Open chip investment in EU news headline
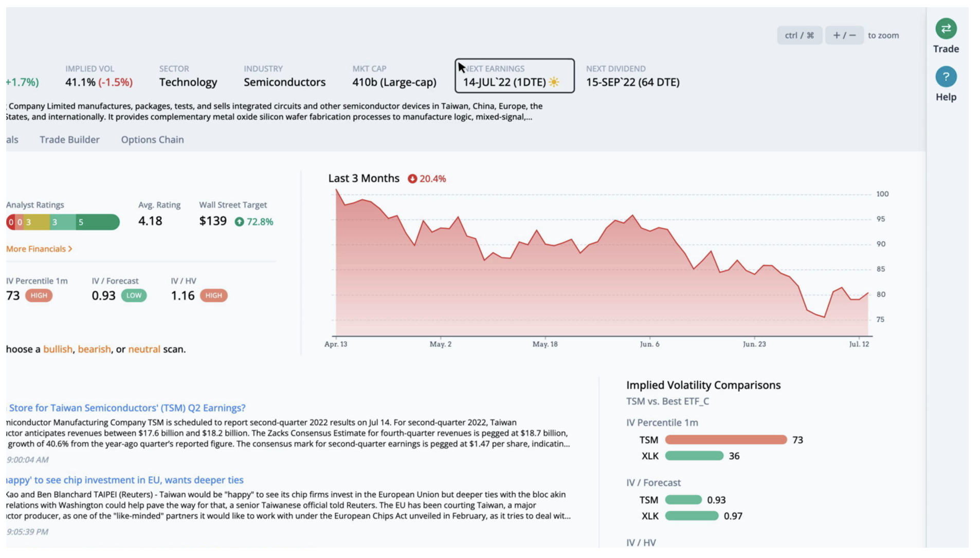The image size is (980, 558). pos(125,480)
